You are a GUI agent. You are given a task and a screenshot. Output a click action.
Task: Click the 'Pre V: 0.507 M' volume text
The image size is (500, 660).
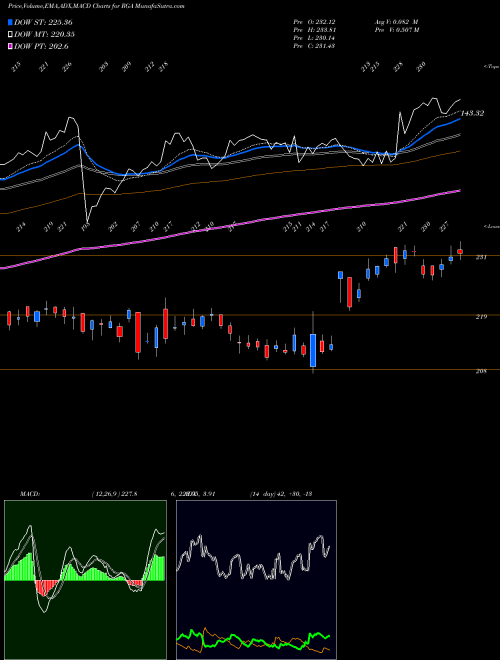396,30
